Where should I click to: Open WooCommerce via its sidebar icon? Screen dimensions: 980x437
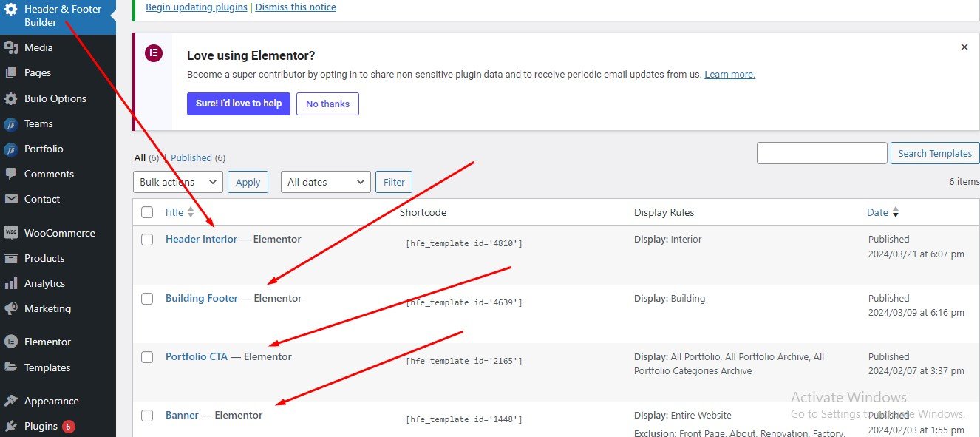(x=11, y=233)
